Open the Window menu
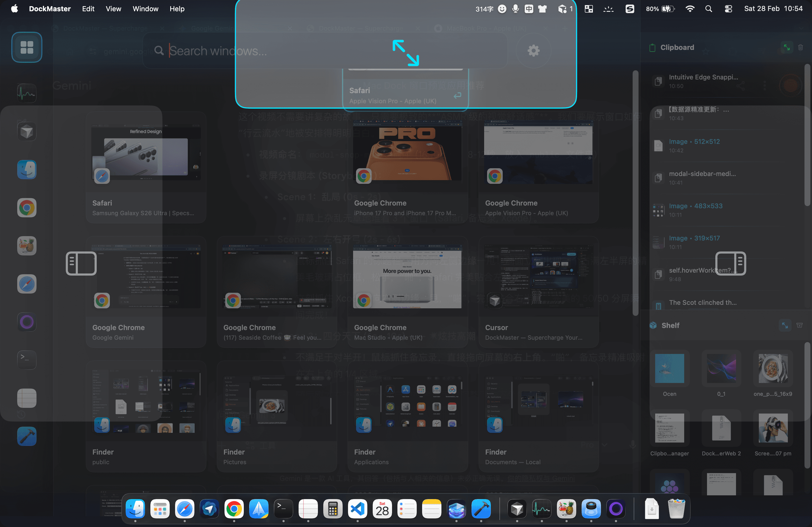Screen dimensions: 812x527 pyautogui.click(x=145, y=9)
